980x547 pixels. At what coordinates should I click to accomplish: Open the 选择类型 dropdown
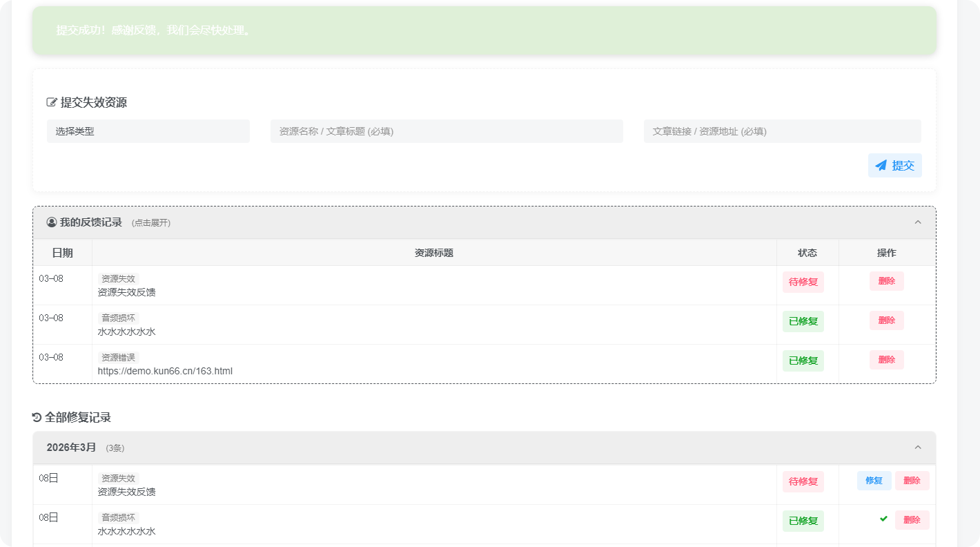148,131
